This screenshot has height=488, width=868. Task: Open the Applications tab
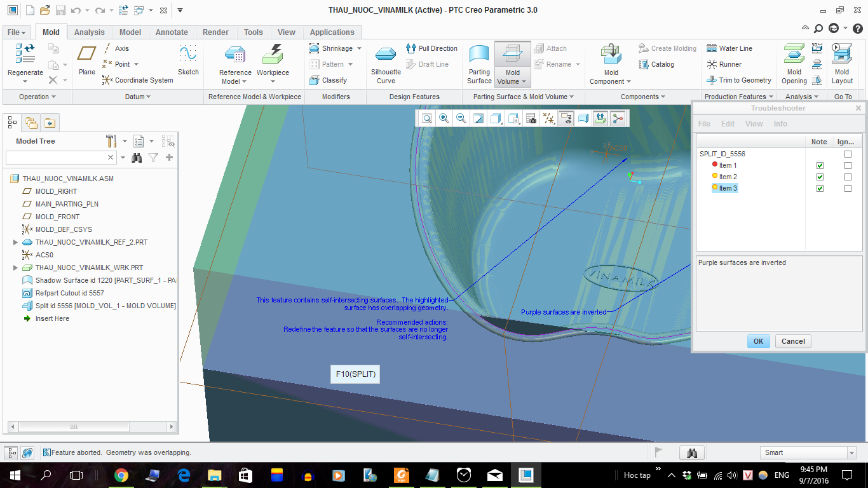(332, 32)
